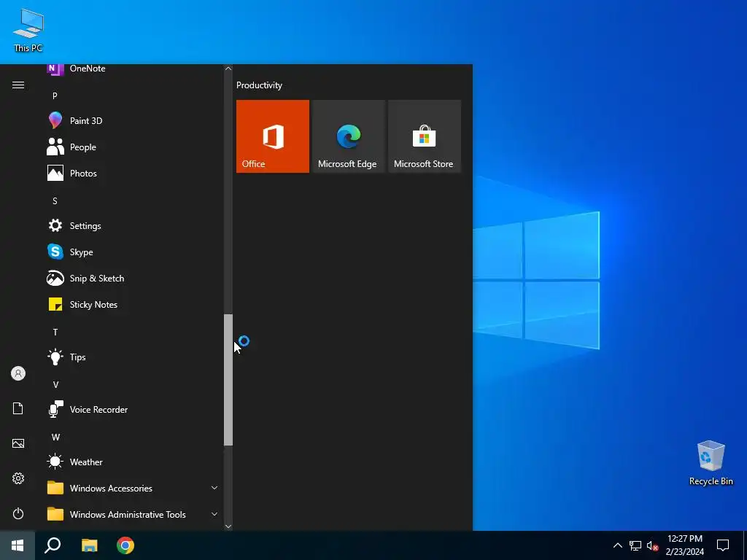Screen dimensions: 747x560
Task: Expand the Start menu hamburger button
Action: (x=18, y=85)
